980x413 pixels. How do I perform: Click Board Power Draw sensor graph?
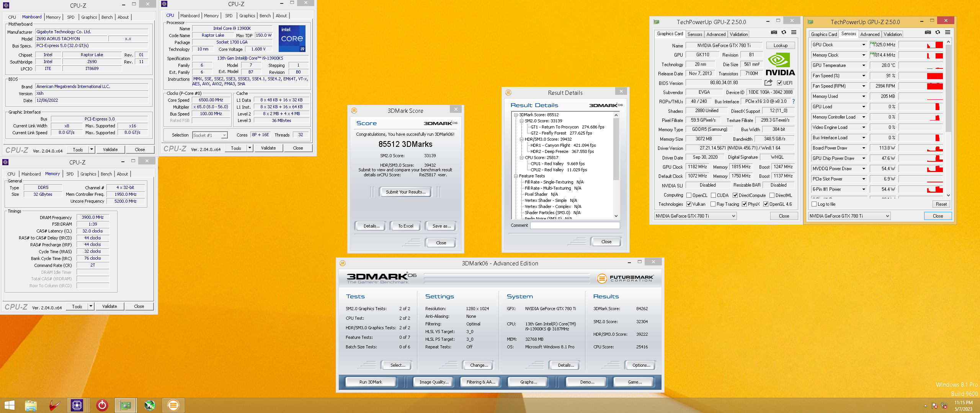[921, 148]
